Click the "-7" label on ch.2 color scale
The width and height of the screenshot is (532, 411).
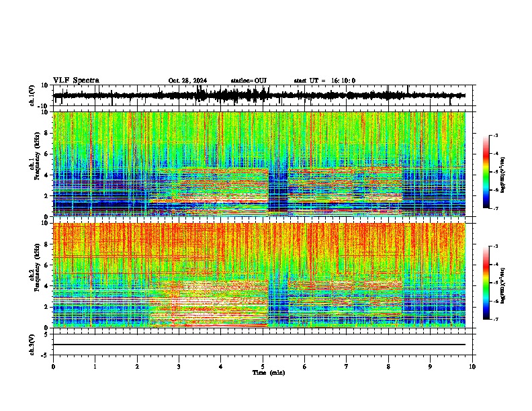pyautogui.click(x=496, y=320)
